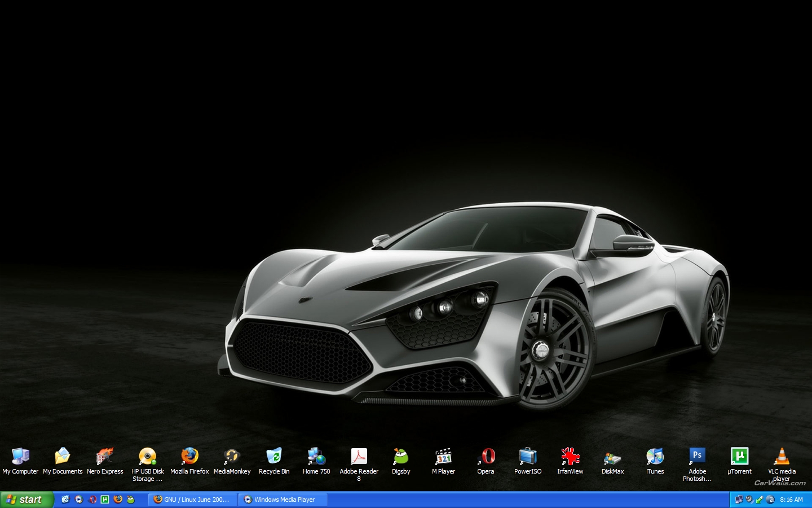Viewport: 812px width, 508px height.
Task: Select the iTunes desktop icon
Action: click(655, 457)
